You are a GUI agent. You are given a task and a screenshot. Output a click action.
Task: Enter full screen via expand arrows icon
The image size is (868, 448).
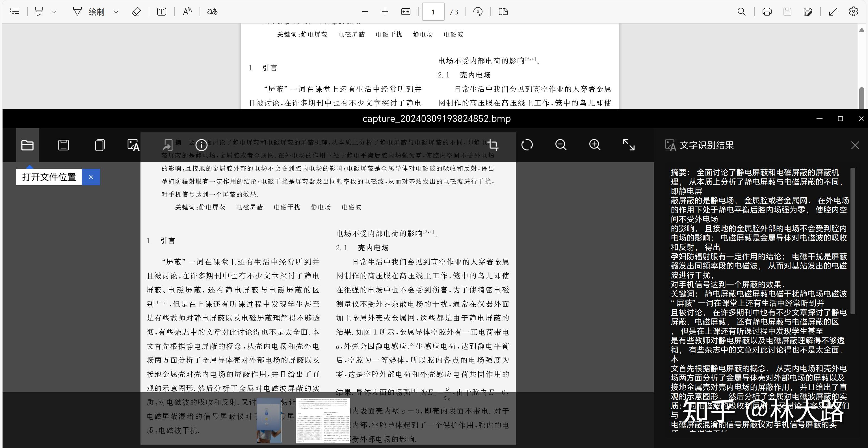(833, 12)
